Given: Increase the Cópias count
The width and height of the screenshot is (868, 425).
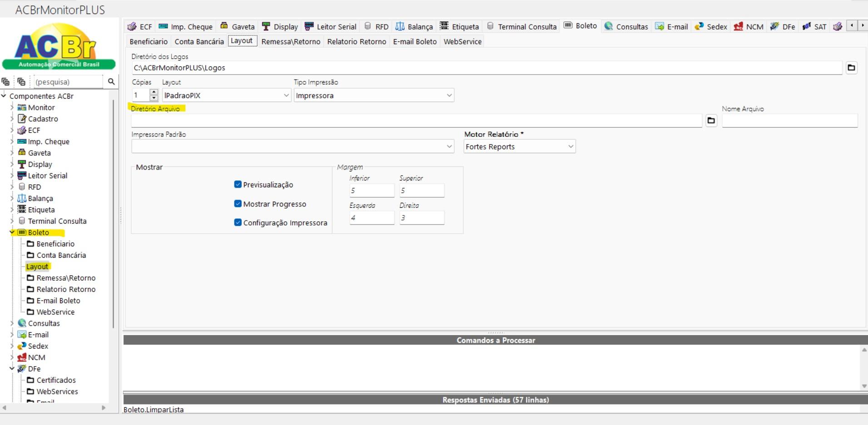Looking at the screenshot, I should pyautogui.click(x=154, y=92).
